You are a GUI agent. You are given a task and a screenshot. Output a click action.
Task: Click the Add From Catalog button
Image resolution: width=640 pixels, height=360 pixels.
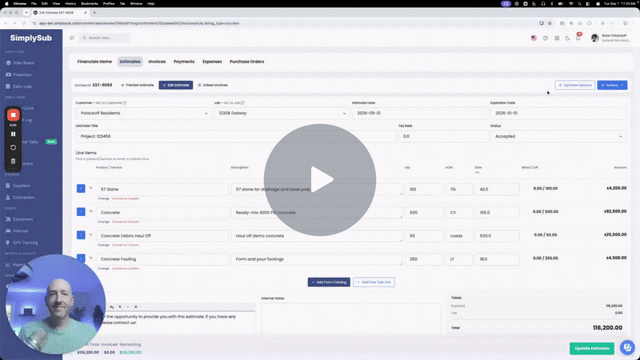[329, 282]
